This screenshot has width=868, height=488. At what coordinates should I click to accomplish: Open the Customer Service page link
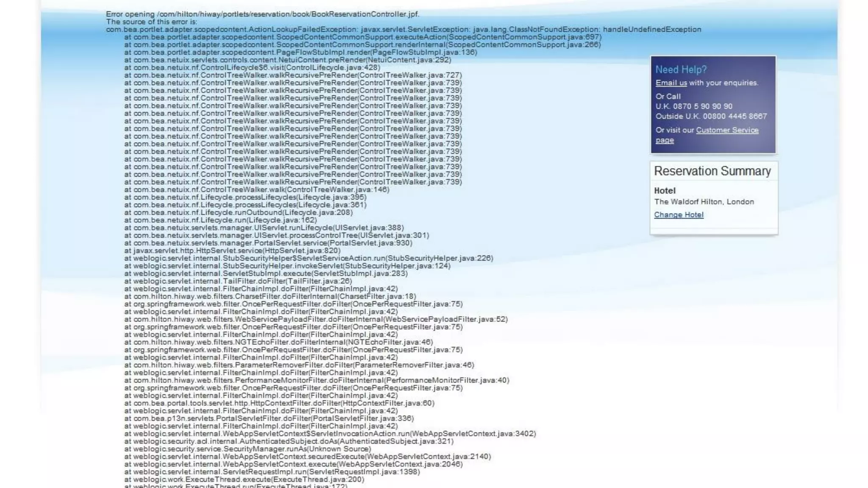727,130
